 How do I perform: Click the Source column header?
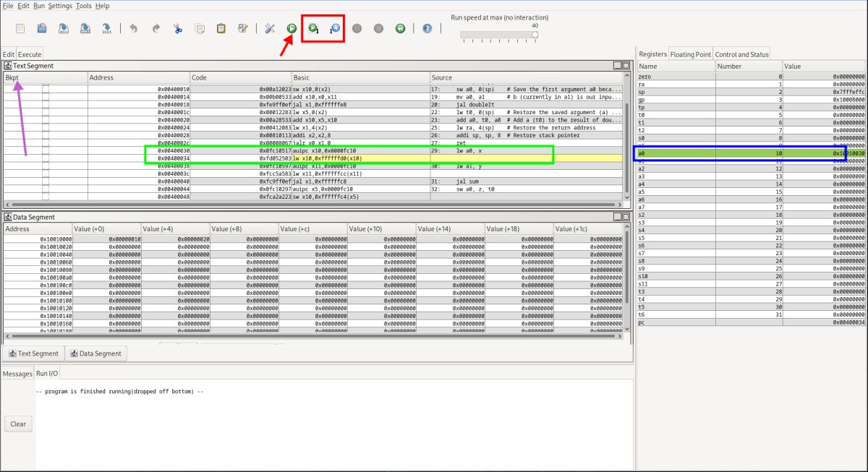point(526,77)
